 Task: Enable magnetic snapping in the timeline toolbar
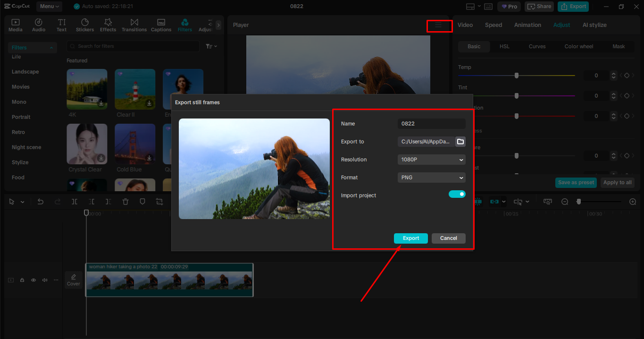(477, 202)
